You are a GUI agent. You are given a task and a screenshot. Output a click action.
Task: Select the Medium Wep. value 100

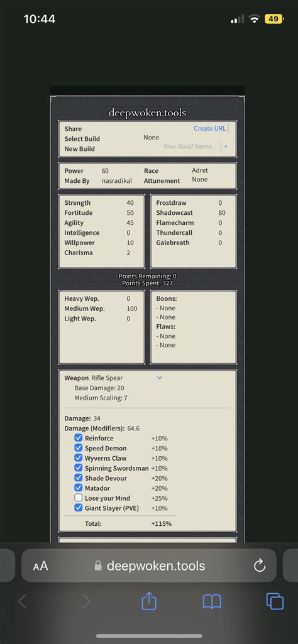click(132, 309)
